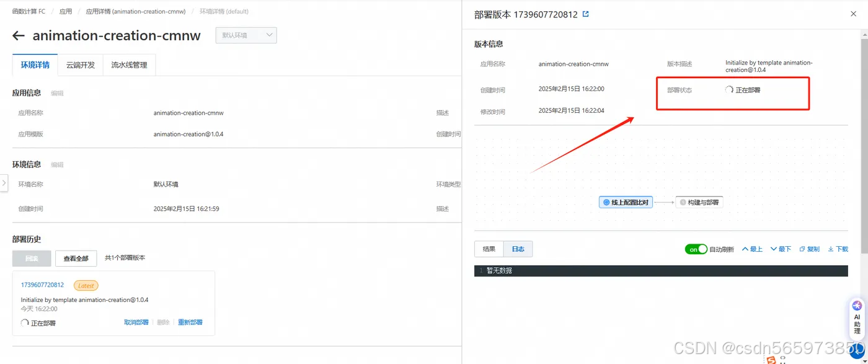The width and height of the screenshot is (868, 364).
Task: Switch to the 环境详情 tab
Action: pyautogui.click(x=35, y=64)
